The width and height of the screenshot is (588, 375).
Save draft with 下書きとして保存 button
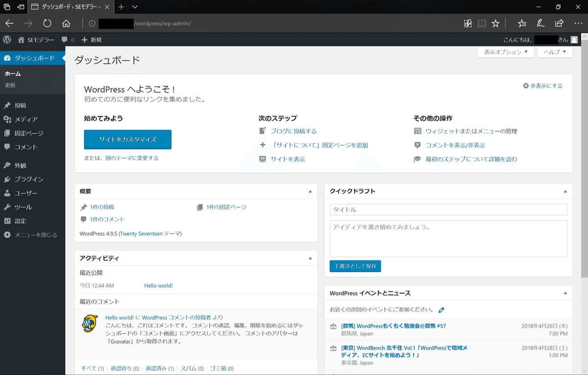pyautogui.click(x=355, y=266)
